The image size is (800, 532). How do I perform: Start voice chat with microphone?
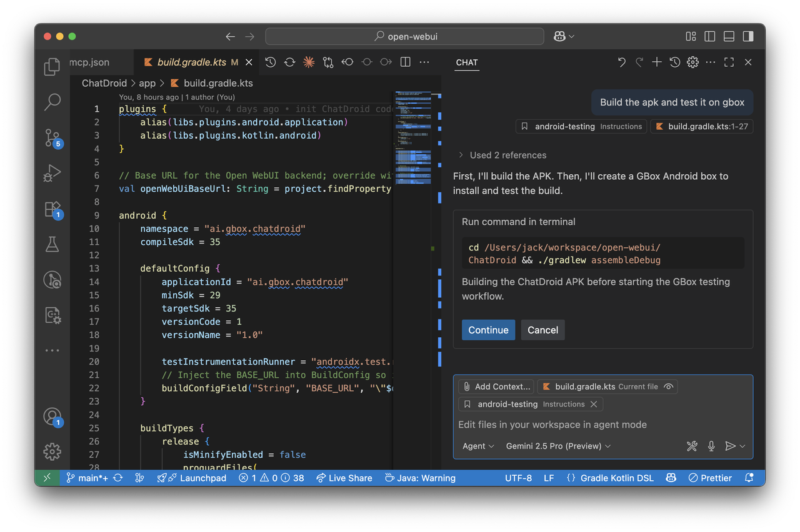click(x=711, y=446)
